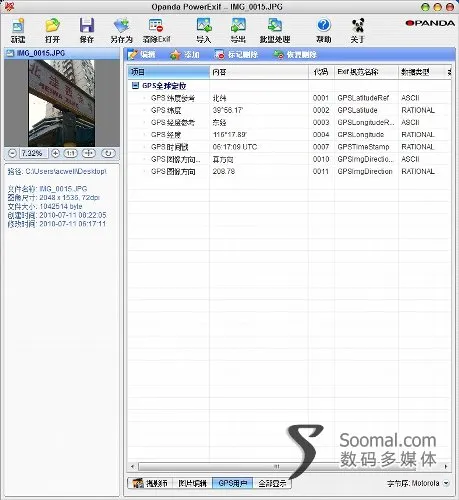Open 批量处理 batch processing icon
459x500 pixels.
(x=275, y=30)
